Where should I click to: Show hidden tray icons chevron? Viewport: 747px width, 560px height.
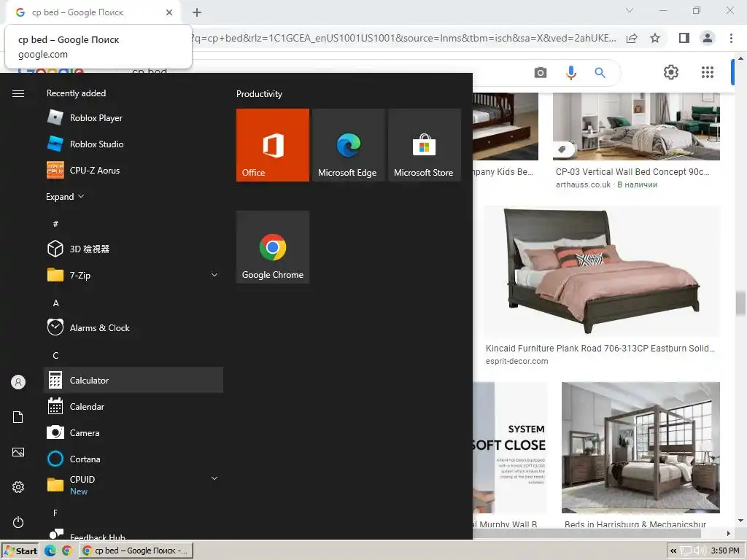pyautogui.click(x=673, y=551)
